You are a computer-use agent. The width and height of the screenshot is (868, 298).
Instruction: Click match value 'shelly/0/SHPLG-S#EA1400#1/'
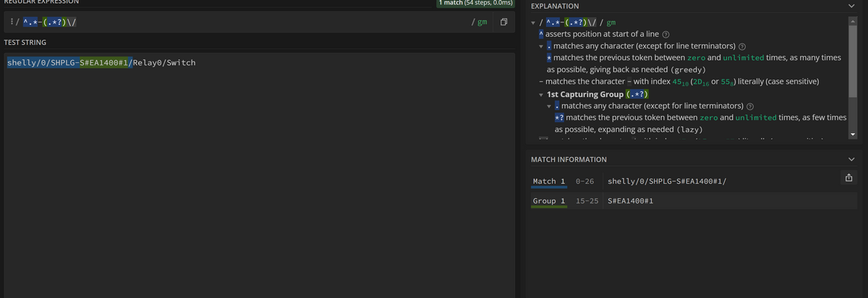(667, 182)
